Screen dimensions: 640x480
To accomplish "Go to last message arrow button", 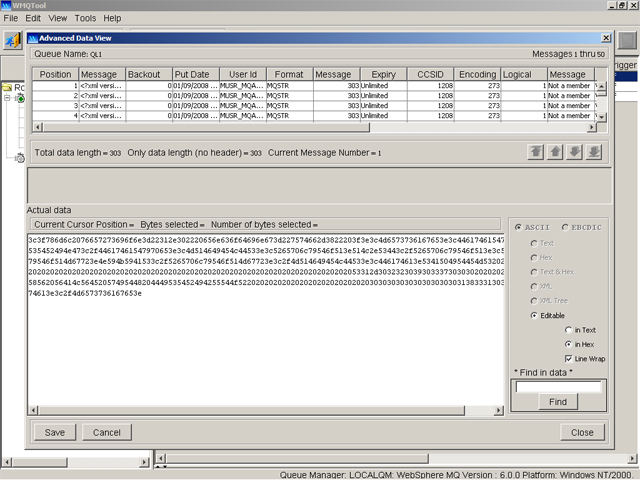I will (594, 152).
